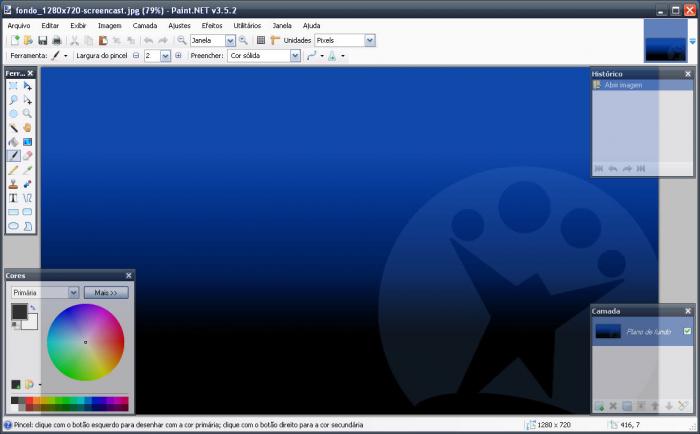
Task: Select the Ellipse Select tool
Action: click(13, 114)
